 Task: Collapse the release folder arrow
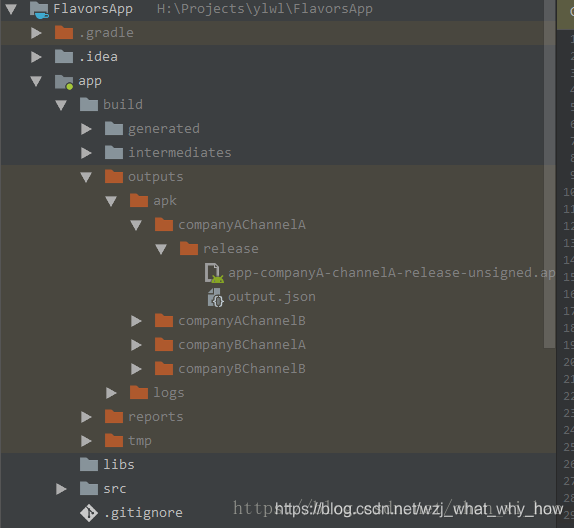tap(161, 249)
